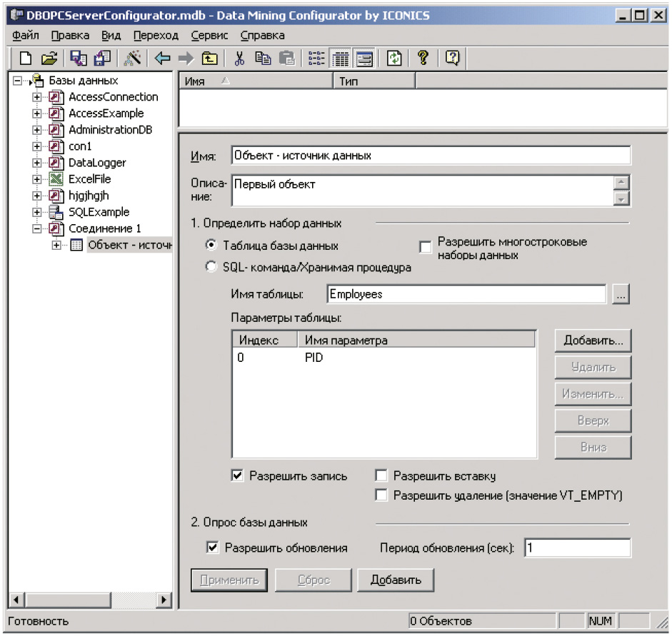Screen dimensions: 672x636
Task: Click the DataLogger database icon
Action: click(x=56, y=163)
